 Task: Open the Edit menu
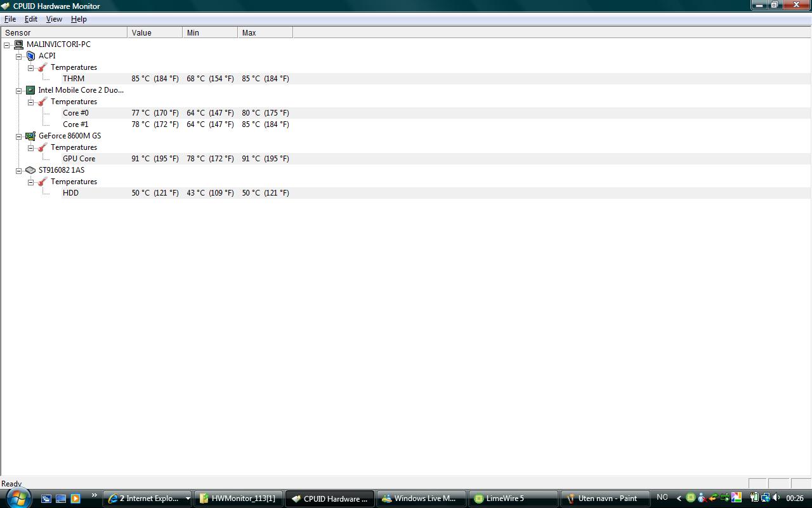30,19
